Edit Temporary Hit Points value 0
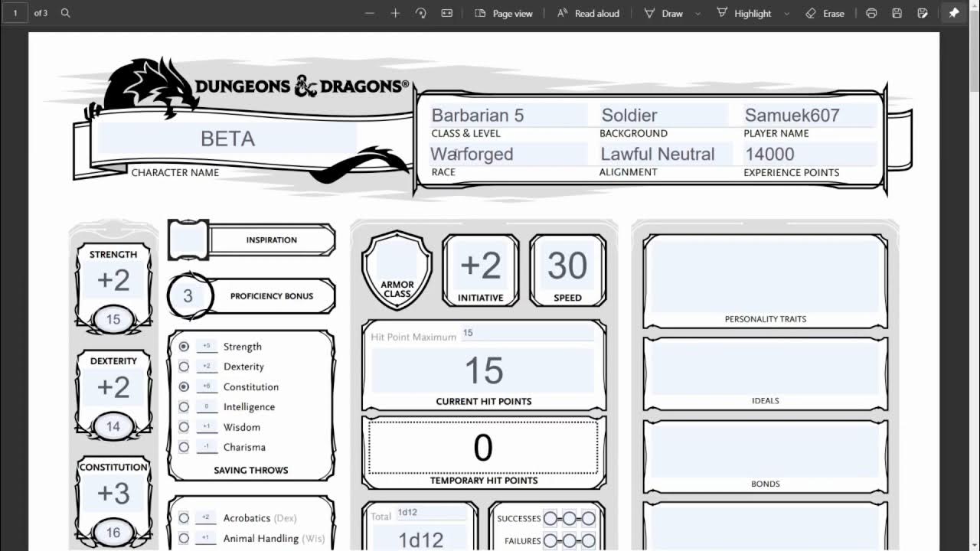Viewport: 980px width, 551px height. [x=483, y=447]
